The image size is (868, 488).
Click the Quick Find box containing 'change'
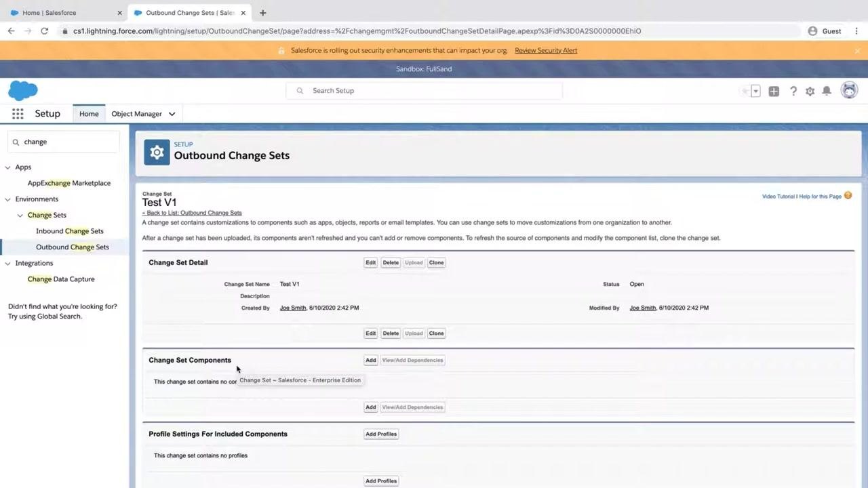pos(64,142)
